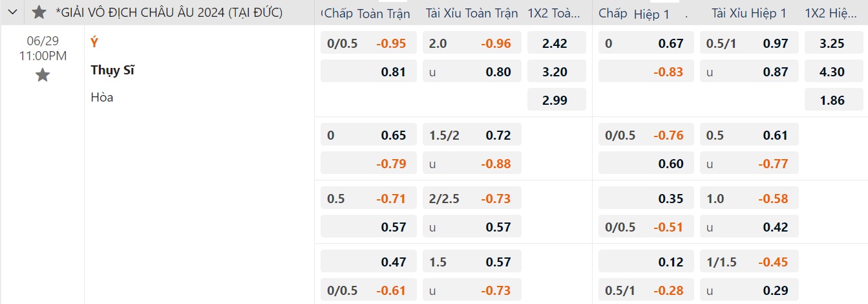This screenshot has height=304, width=868.
Task: Collapse the Euro 2024 league section chevron
Action: (12, 12)
